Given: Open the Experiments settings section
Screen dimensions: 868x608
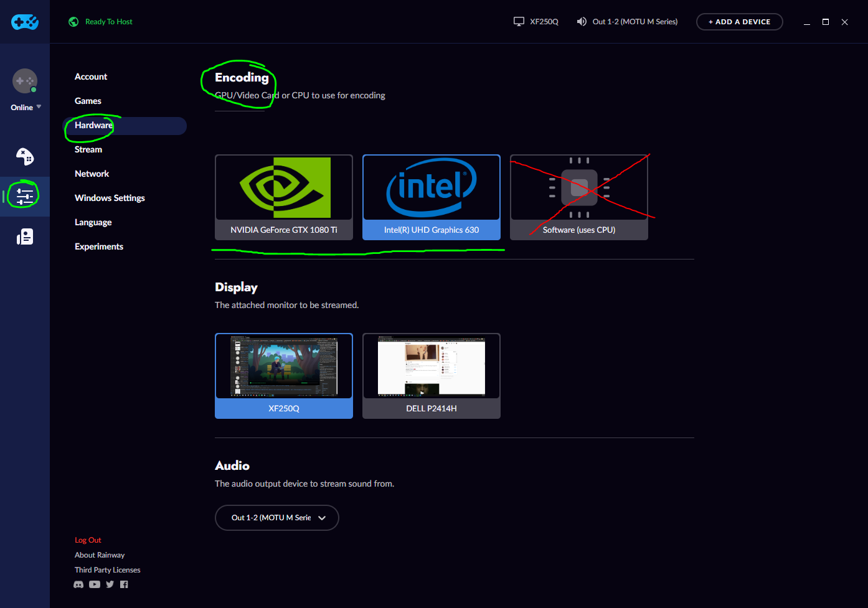Looking at the screenshot, I should [x=99, y=246].
